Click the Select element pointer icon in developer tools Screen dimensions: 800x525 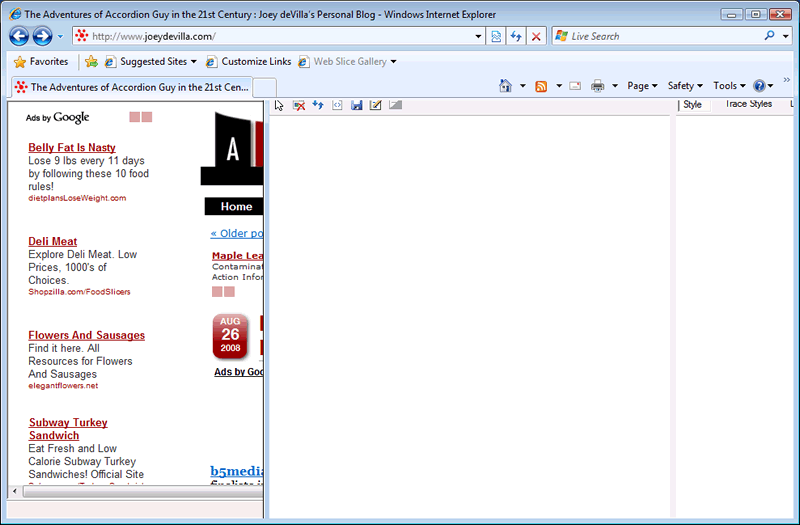coord(279,105)
